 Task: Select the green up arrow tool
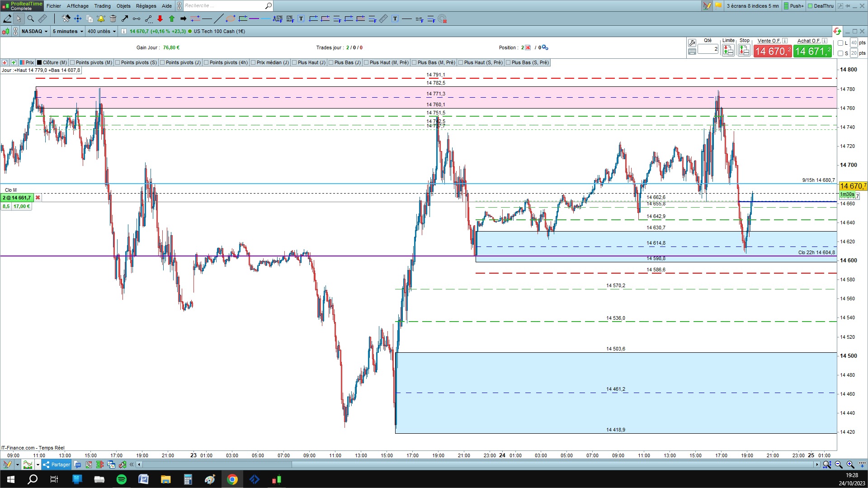pyautogui.click(x=172, y=19)
